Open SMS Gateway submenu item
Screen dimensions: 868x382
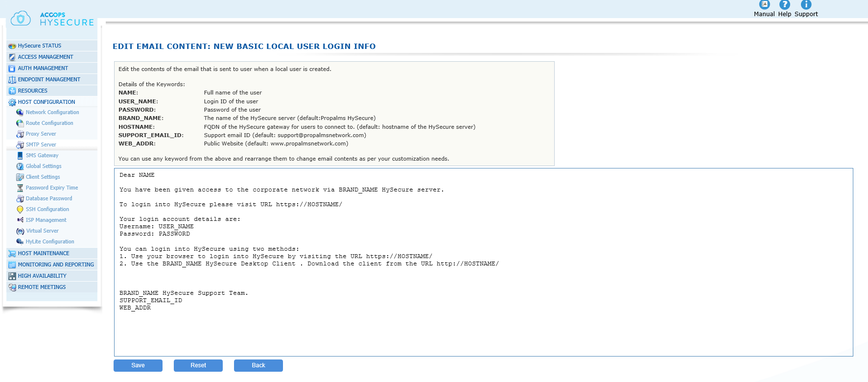(x=42, y=155)
